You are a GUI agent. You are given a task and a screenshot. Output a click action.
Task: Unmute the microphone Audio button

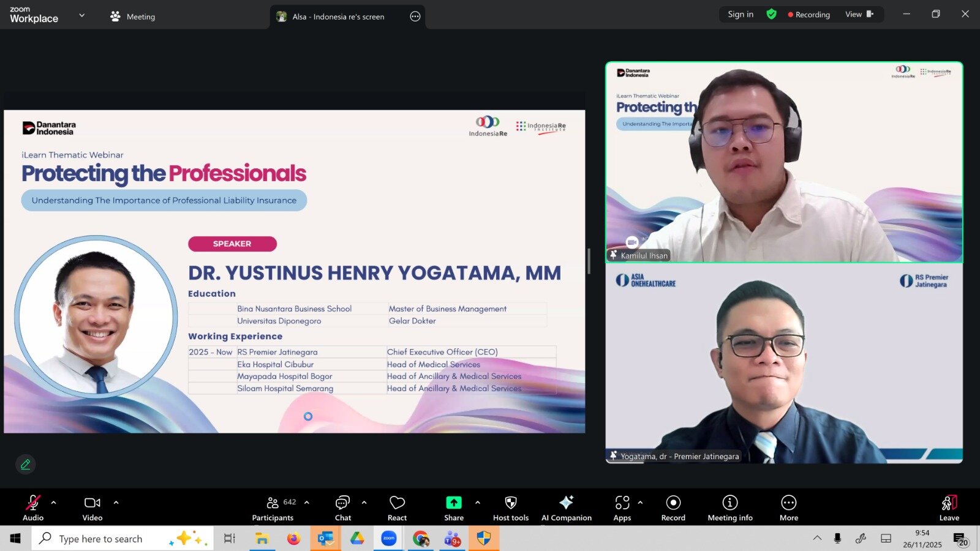[33, 508]
